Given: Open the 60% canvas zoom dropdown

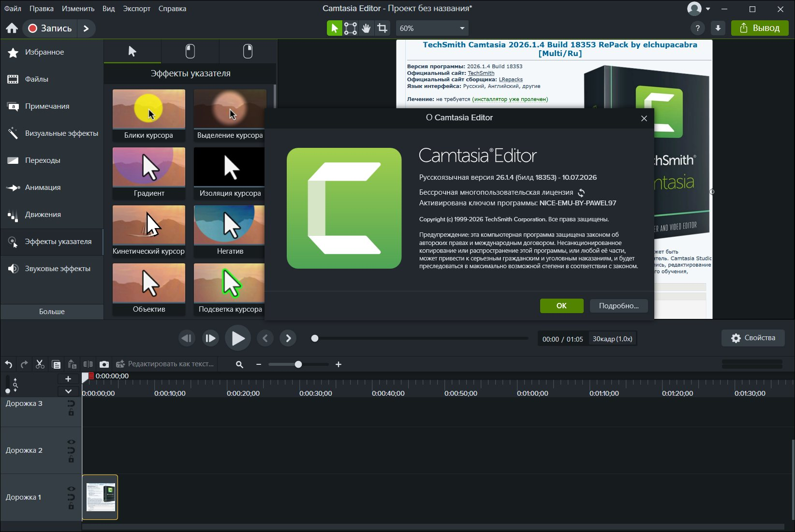Looking at the screenshot, I should pyautogui.click(x=432, y=28).
